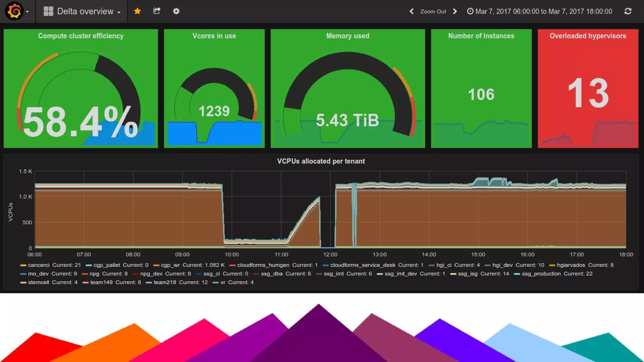Click the dashboard grid icon
The height and width of the screenshot is (362, 644).
[48, 11]
